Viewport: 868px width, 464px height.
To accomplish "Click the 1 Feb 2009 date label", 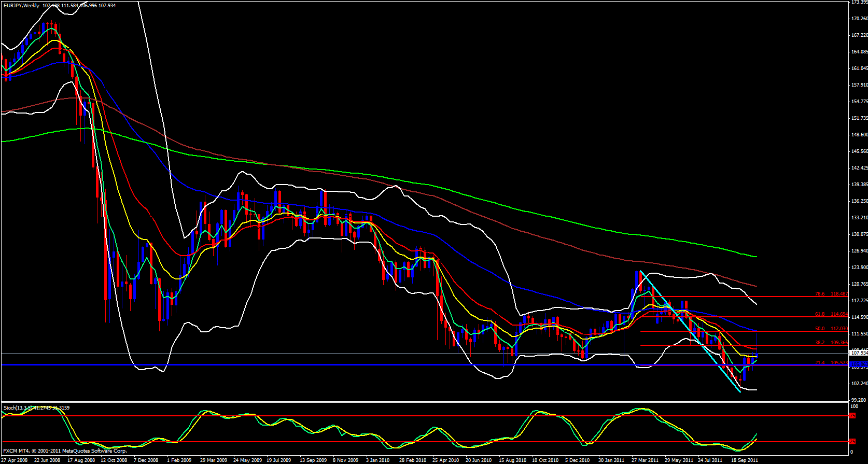I will (179, 460).
